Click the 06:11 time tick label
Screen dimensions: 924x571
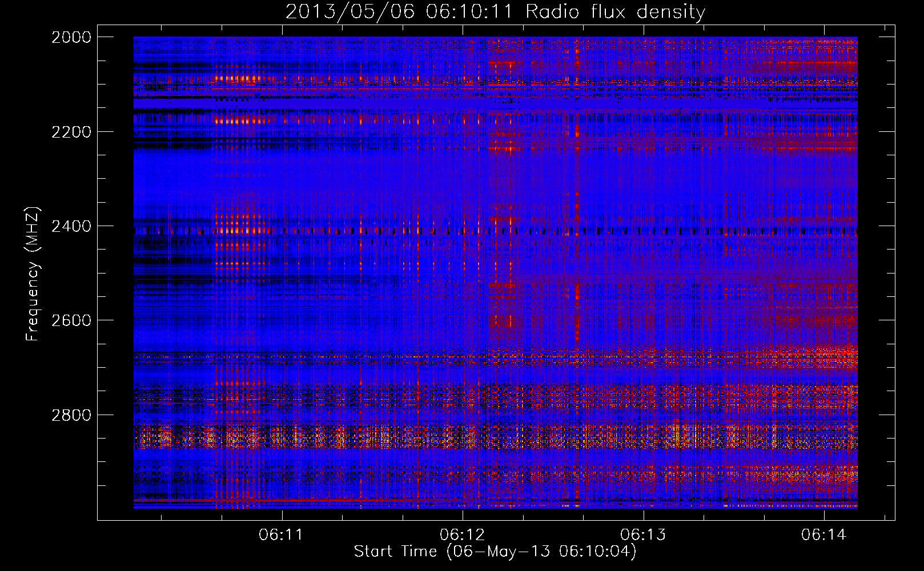(281, 534)
